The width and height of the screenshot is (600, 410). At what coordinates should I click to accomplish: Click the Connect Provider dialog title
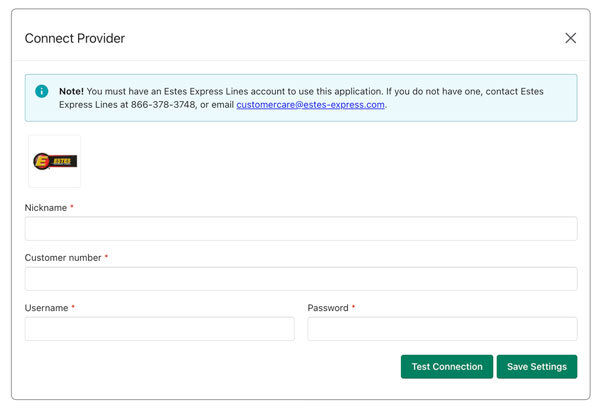(x=74, y=38)
